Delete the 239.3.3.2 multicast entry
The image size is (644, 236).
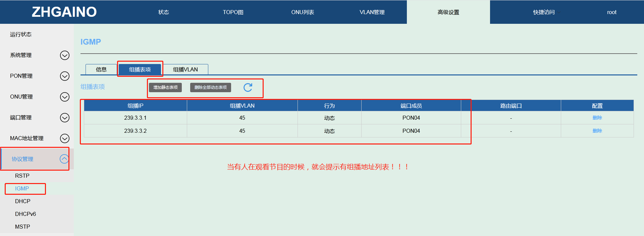point(597,131)
